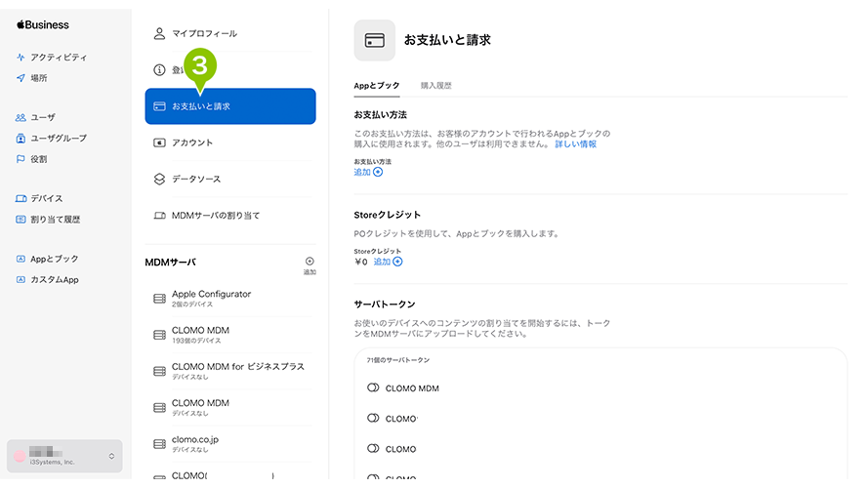Click the データソース layers icon

click(x=159, y=180)
